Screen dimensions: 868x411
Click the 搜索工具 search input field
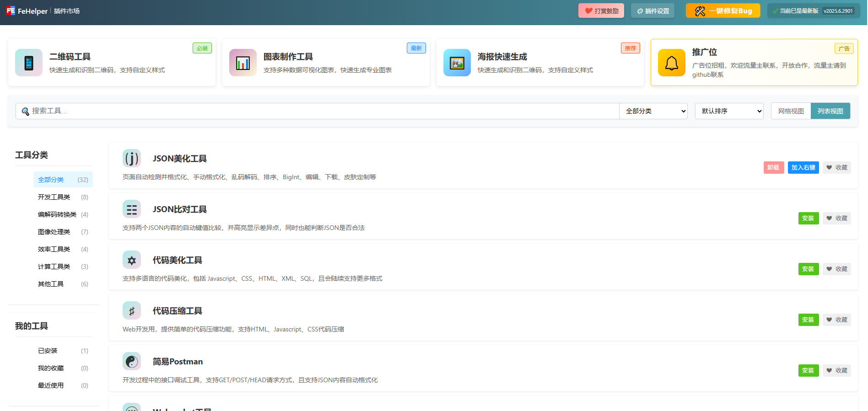pyautogui.click(x=320, y=111)
